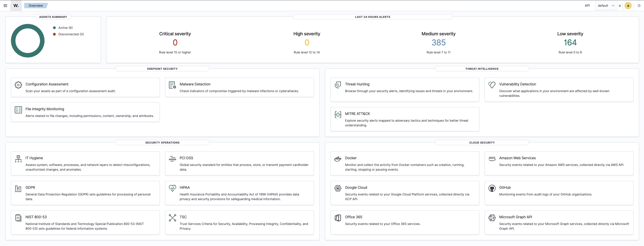The width and height of the screenshot is (644, 246).
Task: Click the 'Rule level 15 or higher' text
Action: tap(175, 52)
